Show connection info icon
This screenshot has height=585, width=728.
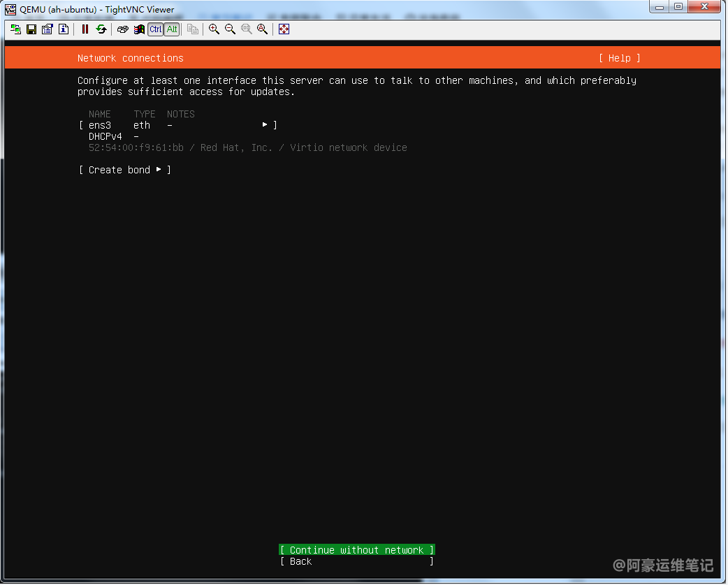[x=64, y=29]
